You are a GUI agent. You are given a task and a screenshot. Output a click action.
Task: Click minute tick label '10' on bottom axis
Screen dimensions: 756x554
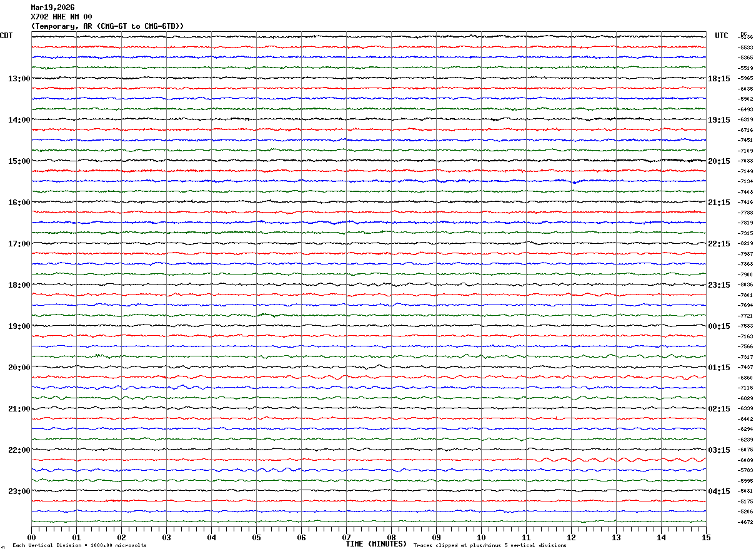(x=481, y=537)
